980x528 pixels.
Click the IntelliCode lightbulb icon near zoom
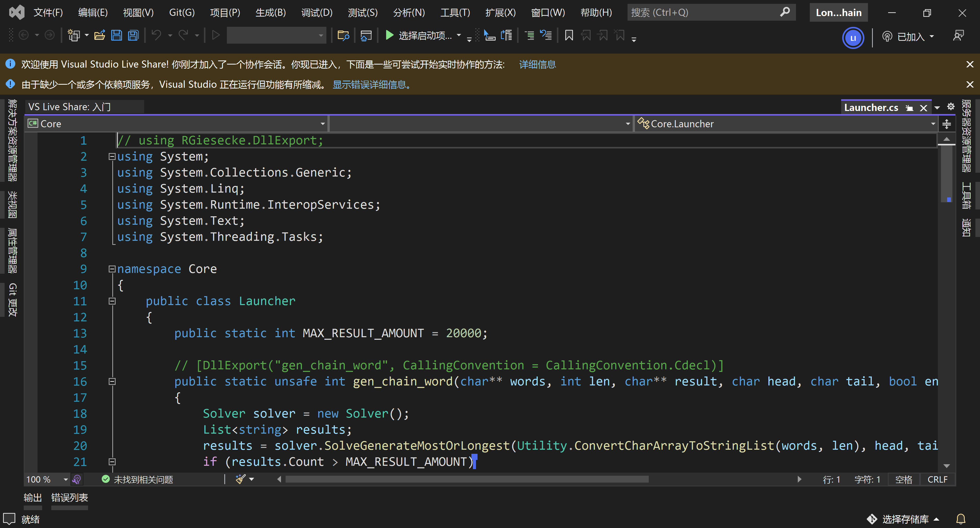[x=77, y=479]
